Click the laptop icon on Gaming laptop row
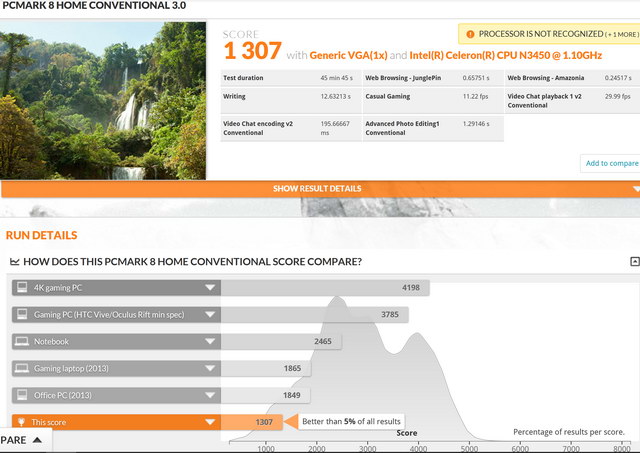This screenshot has width=640, height=453. tap(22, 368)
